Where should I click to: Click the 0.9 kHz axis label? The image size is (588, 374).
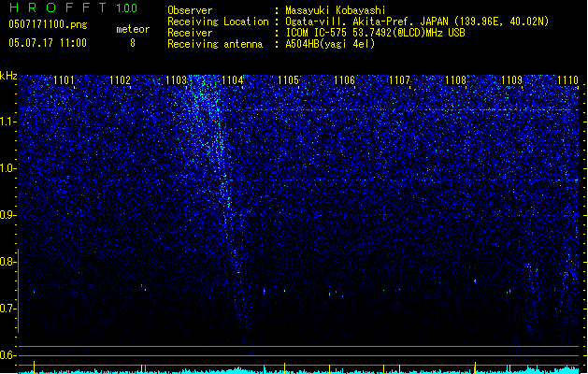pos(7,215)
